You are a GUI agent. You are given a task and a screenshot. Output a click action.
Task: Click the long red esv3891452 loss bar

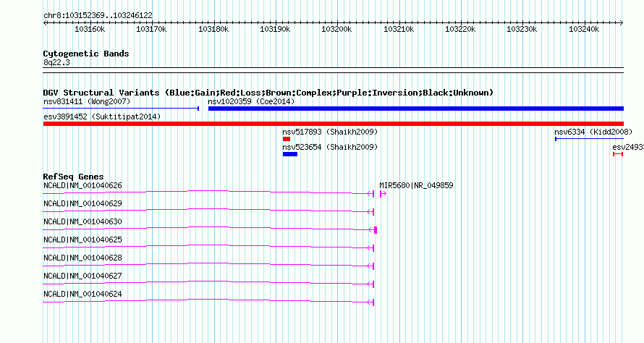coord(333,124)
